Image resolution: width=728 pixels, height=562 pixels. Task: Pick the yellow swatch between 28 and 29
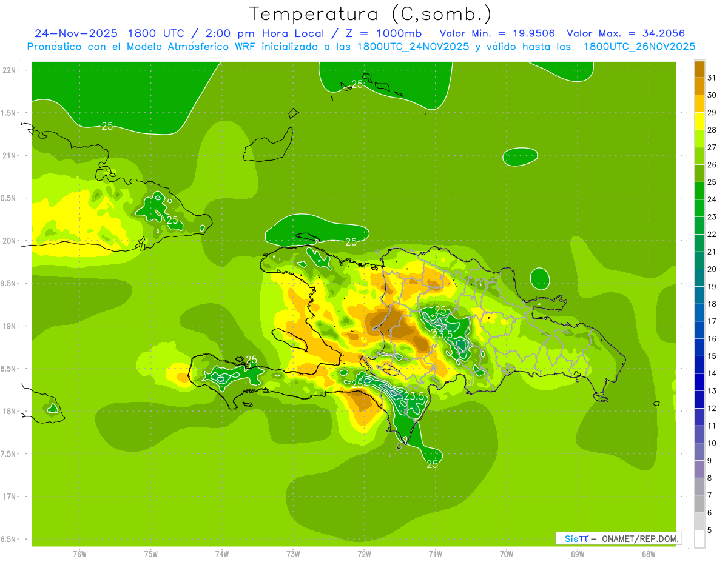(x=699, y=121)
